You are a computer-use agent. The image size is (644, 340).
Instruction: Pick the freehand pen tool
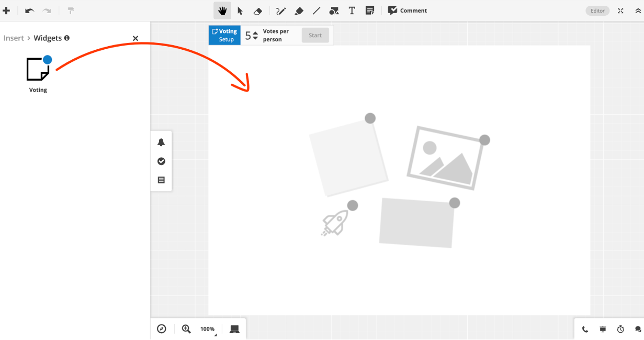pos(281,10)
